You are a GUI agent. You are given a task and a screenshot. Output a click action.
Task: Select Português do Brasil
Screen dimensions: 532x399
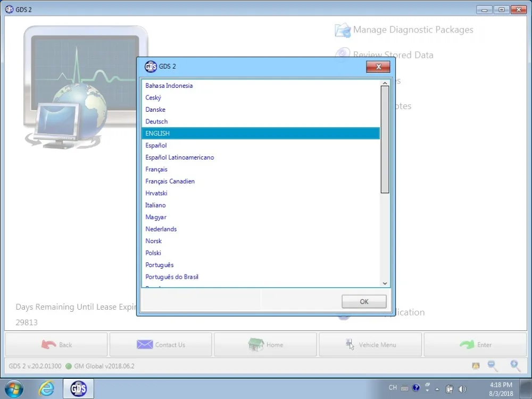click(x=261, y=277)
